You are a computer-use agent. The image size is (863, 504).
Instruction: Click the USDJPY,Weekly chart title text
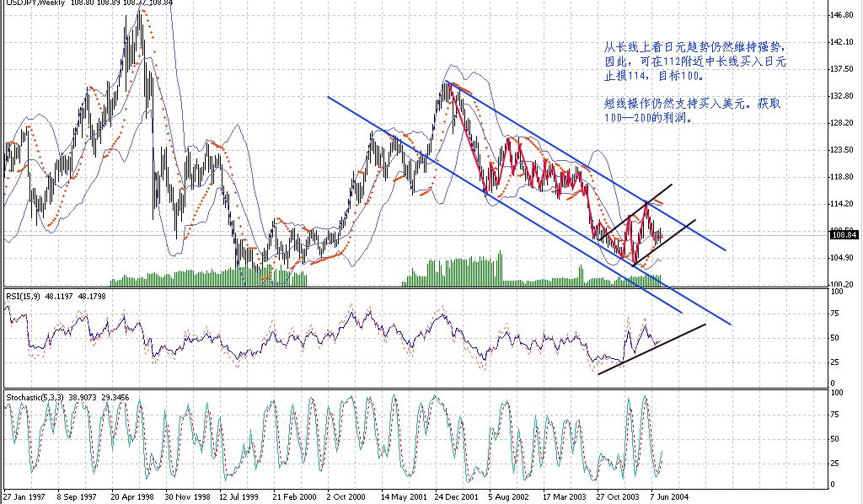[35, 3]
